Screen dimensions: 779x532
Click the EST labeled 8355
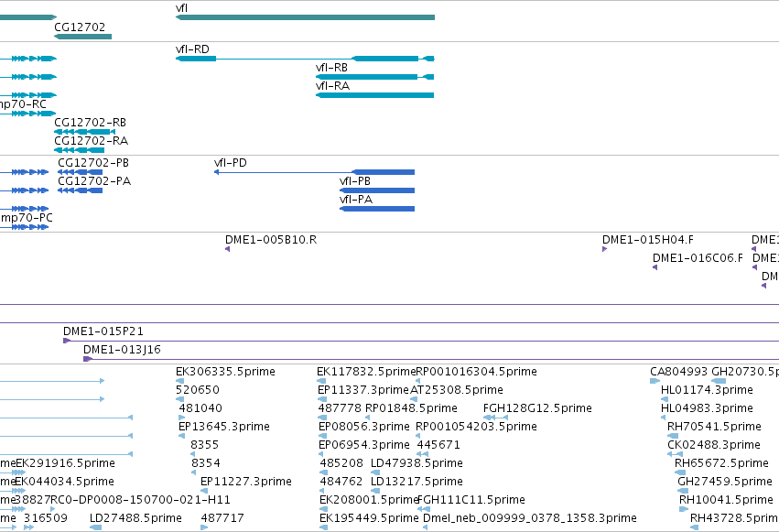click(x=194, y=454)
